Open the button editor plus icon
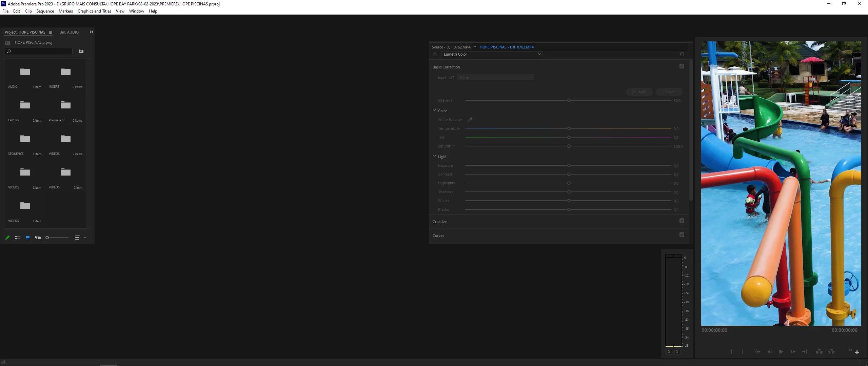Screen dimensions: 868x366 coord(857,352)
